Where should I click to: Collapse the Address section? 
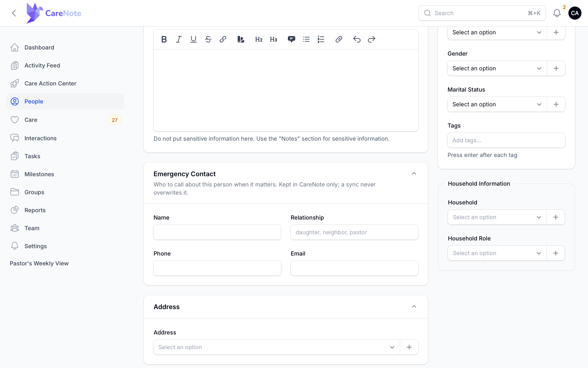tap(414, 307)
